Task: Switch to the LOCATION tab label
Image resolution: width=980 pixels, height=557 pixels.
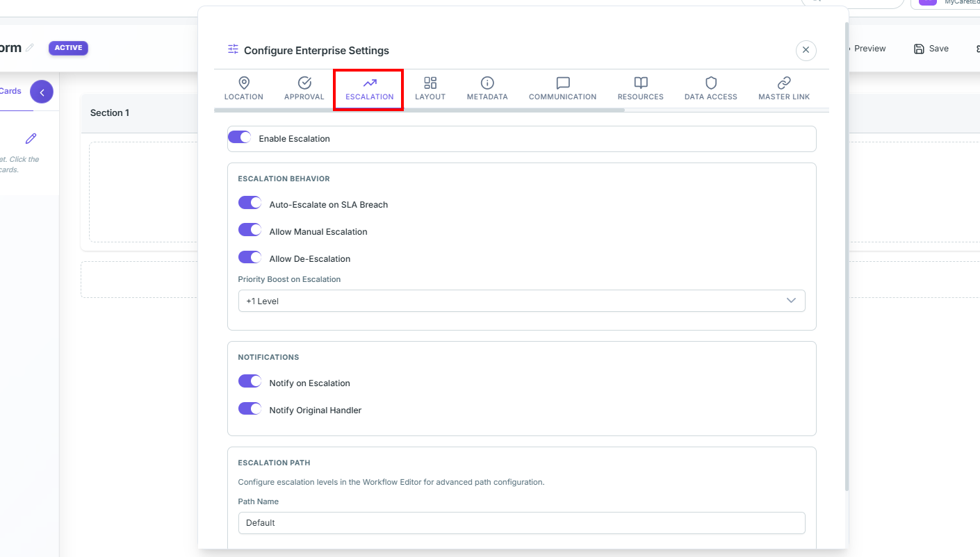Action: 244,97
